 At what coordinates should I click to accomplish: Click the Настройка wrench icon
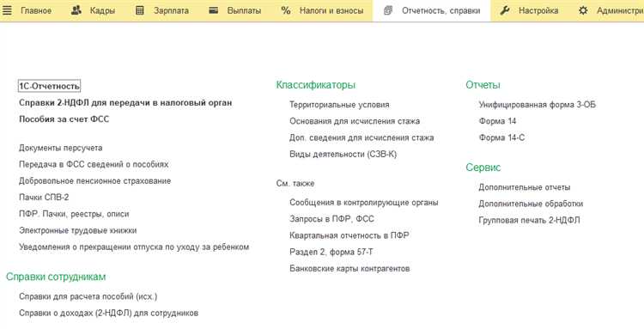[x=505, y=10]
